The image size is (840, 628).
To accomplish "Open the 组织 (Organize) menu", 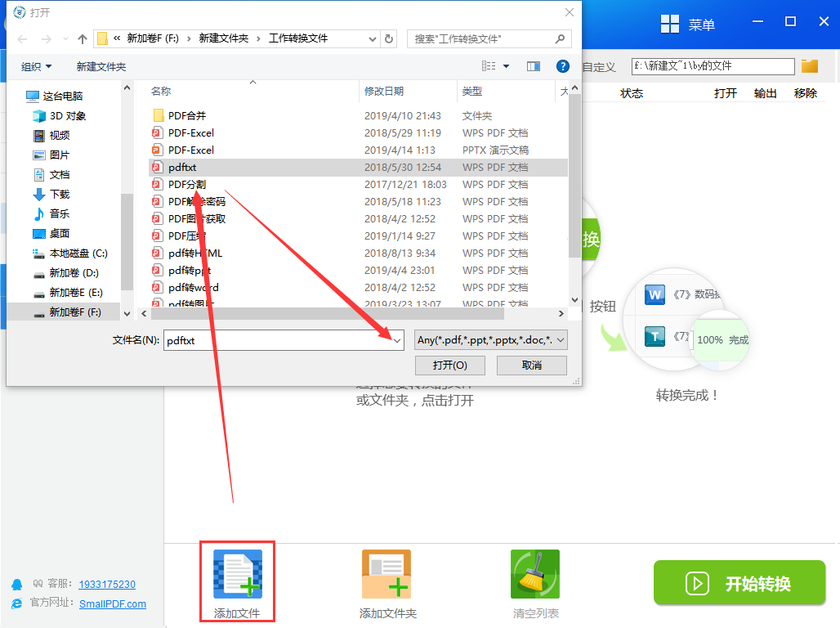I will pos(36,66).
